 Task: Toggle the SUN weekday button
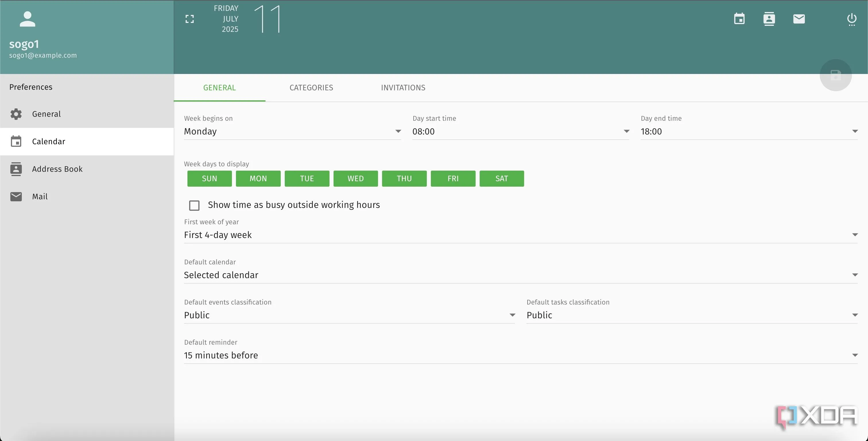pyautogui.click(x=209, y=178)
